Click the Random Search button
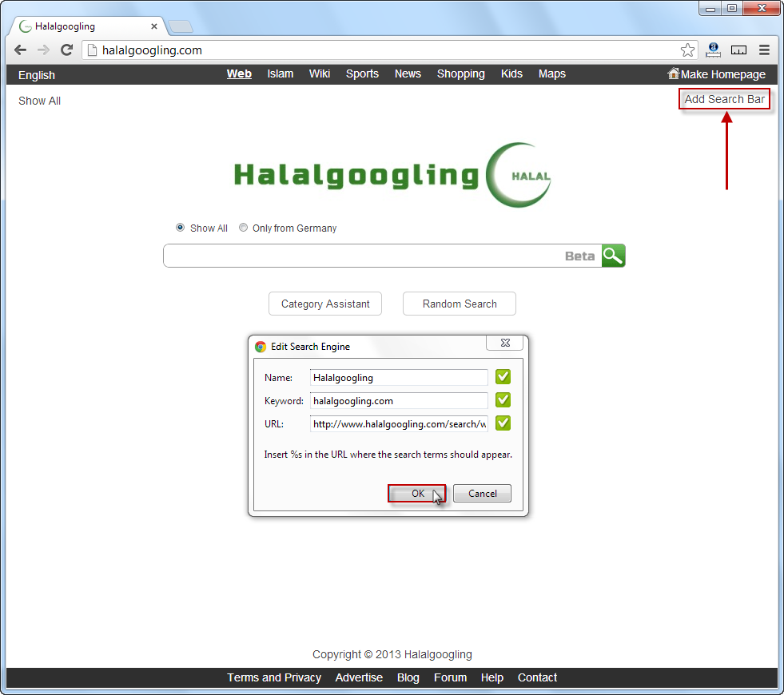The height and width of the screenshot is (695, 784). pos(459,304)
